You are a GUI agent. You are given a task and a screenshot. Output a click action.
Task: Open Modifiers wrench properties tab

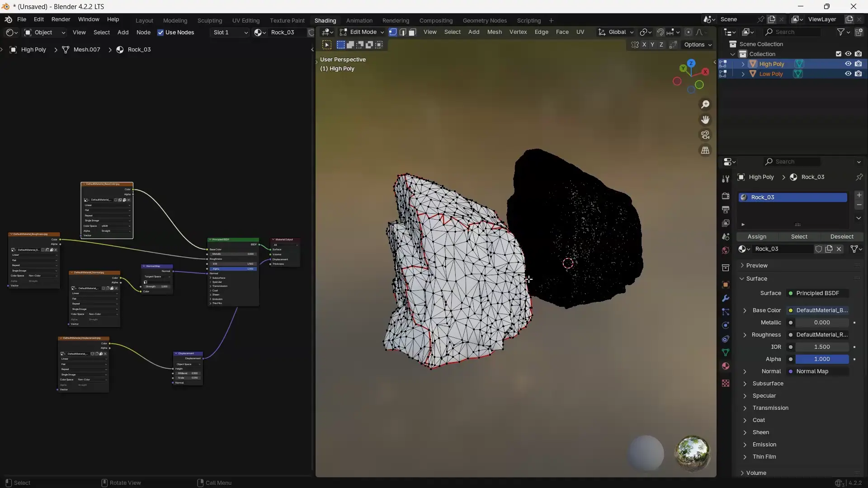click(726, 299)
